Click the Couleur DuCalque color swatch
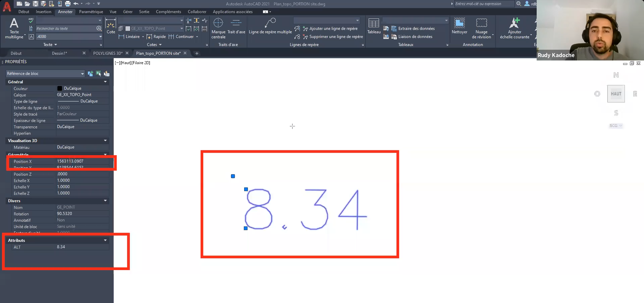This screenshot has height=303, width=644. (x=60, y=88)
